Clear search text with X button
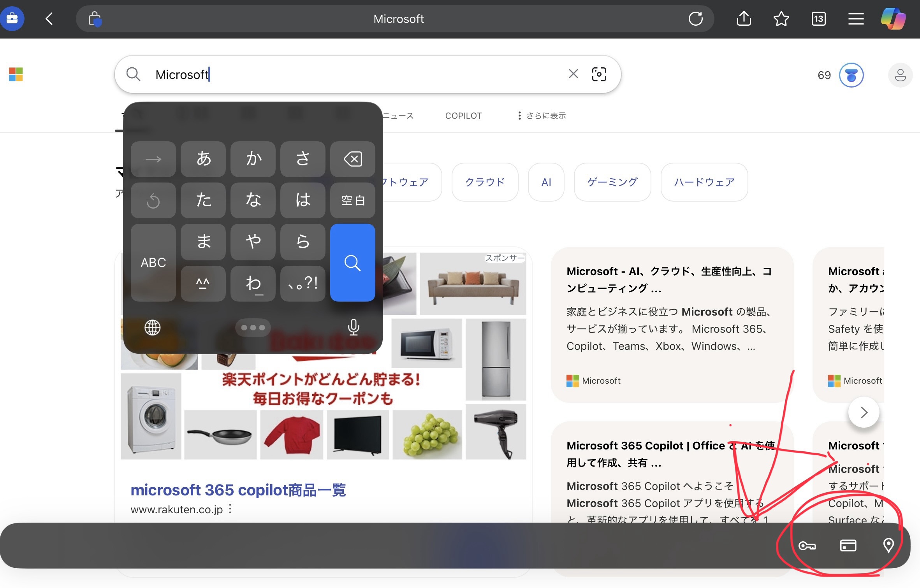920x588 pixels. pos(573,74)
